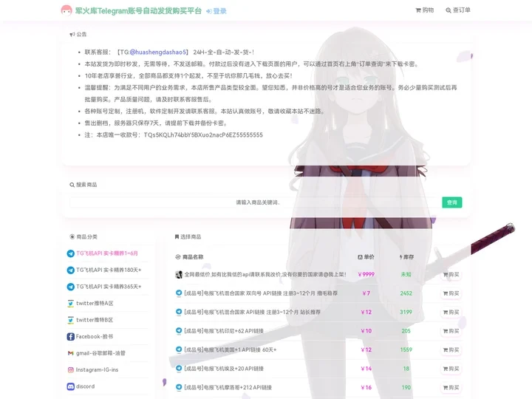
Task: Open the @huashengdashao5 Telegram support link
Action: [x=158, y=52]
